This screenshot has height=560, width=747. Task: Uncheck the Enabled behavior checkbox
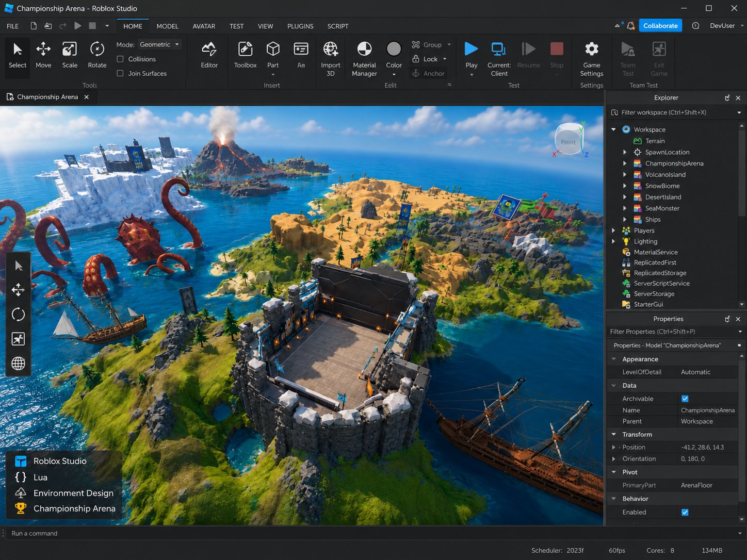685,512
